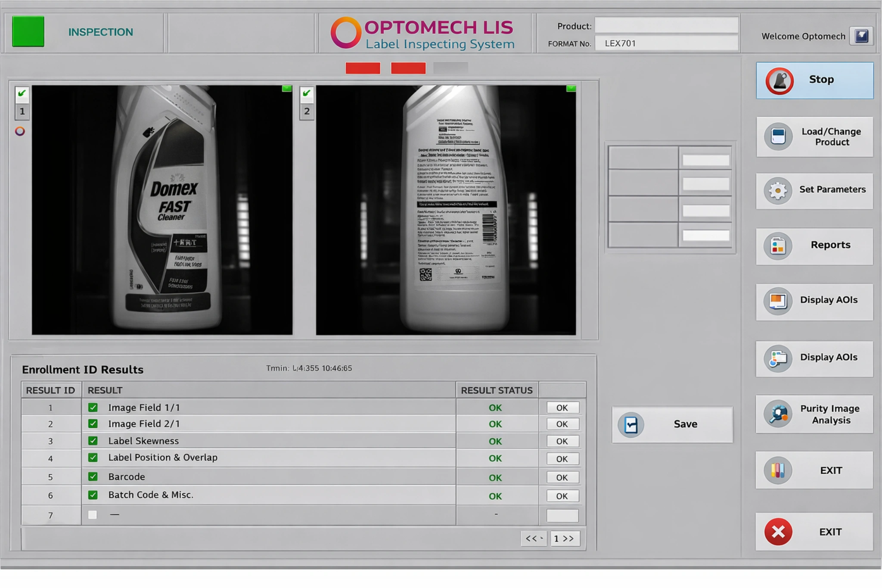
Task: Click the Product input field
Action: pos(667,25)
